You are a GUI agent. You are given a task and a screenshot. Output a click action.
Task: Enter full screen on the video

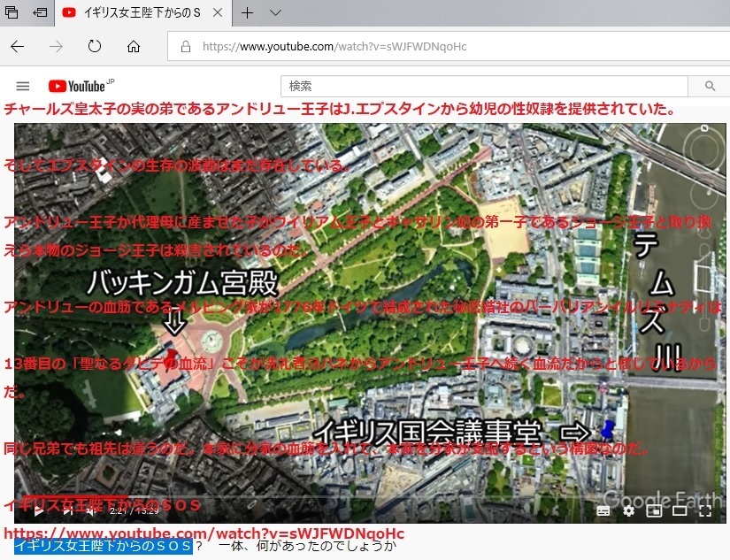coord(705,511)
